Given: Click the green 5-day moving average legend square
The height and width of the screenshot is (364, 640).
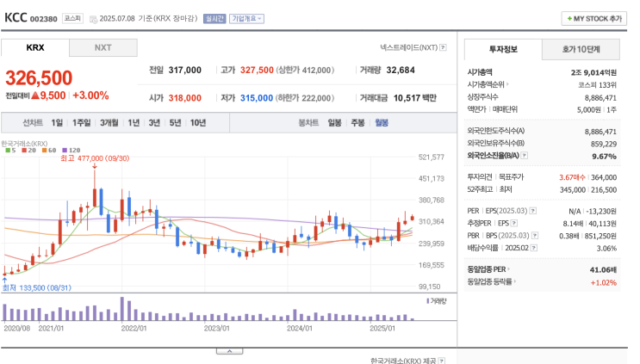Looking at the screenshot, I should (x=8, y=151).
